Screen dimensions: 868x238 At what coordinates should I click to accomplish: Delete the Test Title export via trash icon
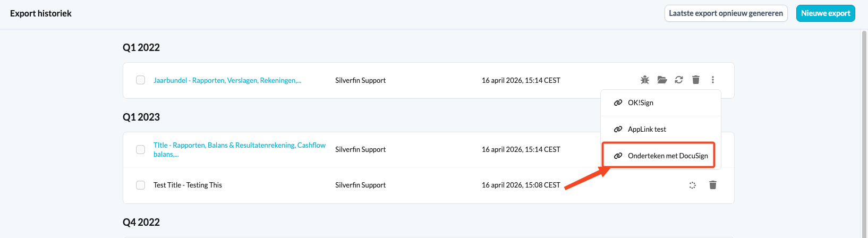pyautogui.click(x=713, y=185)
